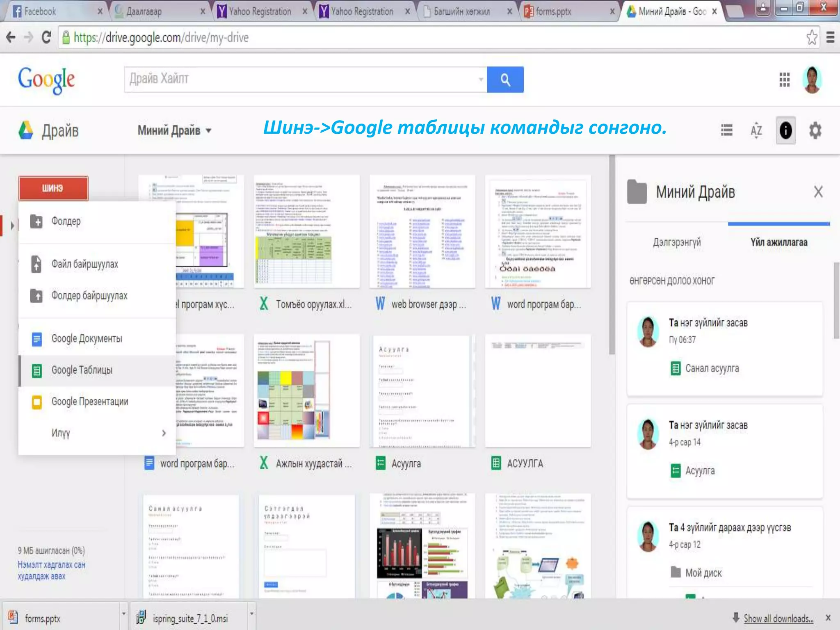Close the Миний Драйв details panel

click(x=818, y=192)
